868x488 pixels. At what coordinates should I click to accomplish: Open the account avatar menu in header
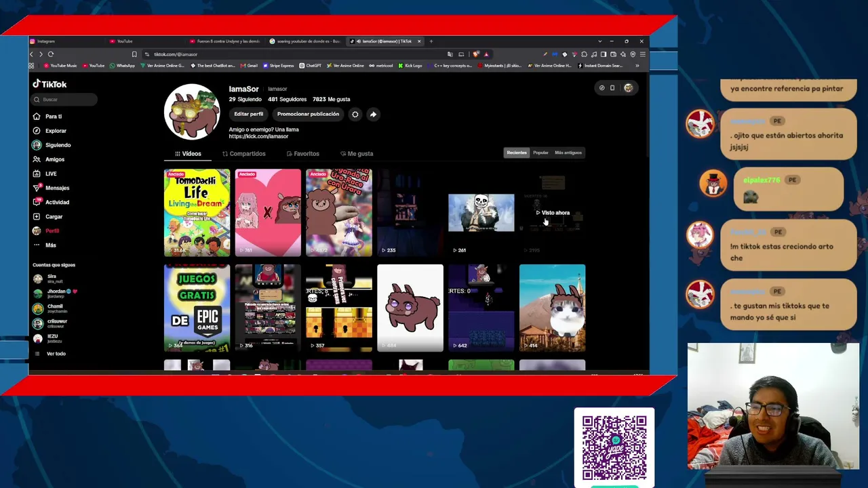[629, 88]
